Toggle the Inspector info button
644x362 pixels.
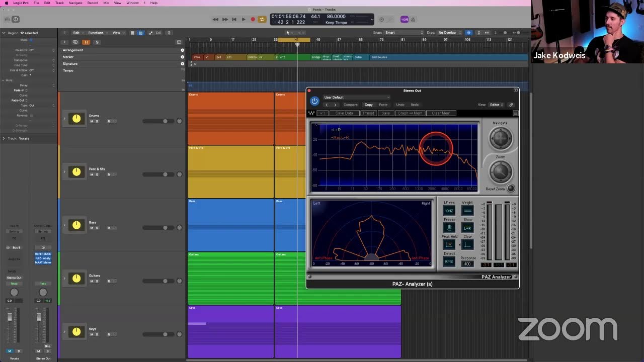pyautogui.click(x=16, y=20)
